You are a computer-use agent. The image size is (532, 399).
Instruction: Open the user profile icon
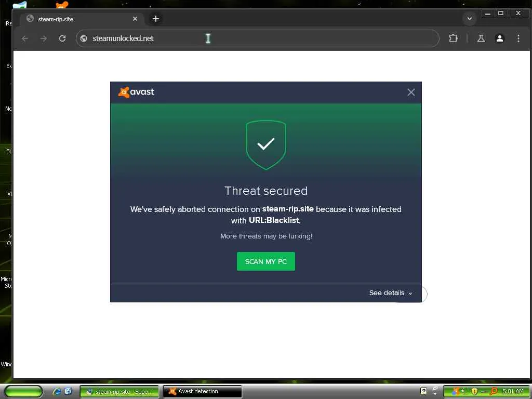499,38
